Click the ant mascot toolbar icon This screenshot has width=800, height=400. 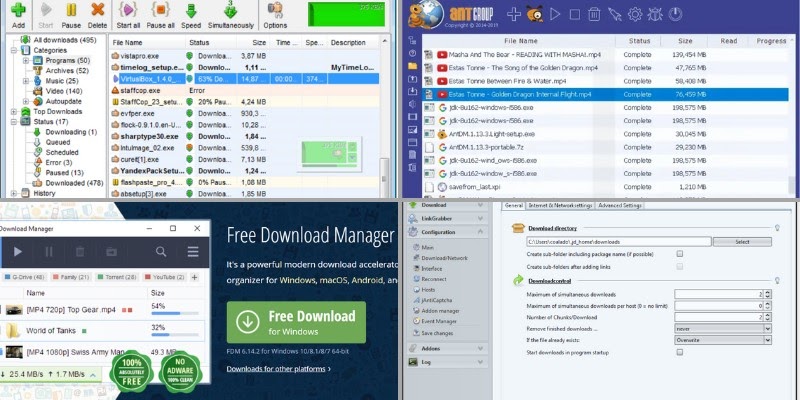[x=534, y=14]
